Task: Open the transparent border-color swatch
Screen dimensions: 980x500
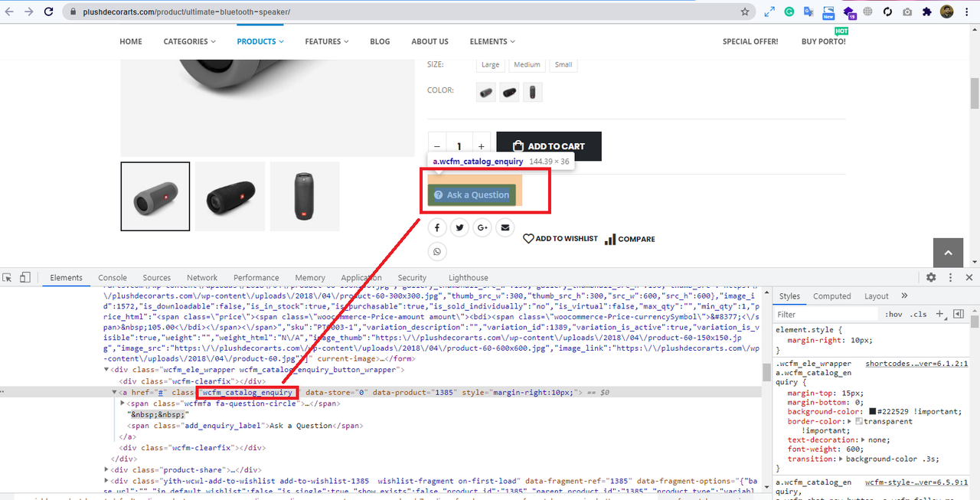Action: [x=859, y=421]
